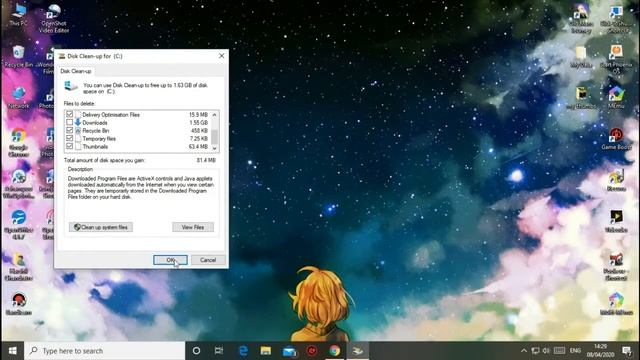Select the Disk Clean-up tab
Screen dimensions: 640x360
(x=76, y=71)
